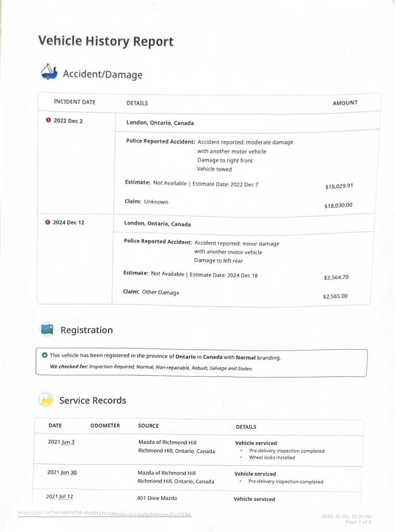Click the Accident/Damage tow truck icon
Viewport: 395px width, 532px height.
pos(49,73)
